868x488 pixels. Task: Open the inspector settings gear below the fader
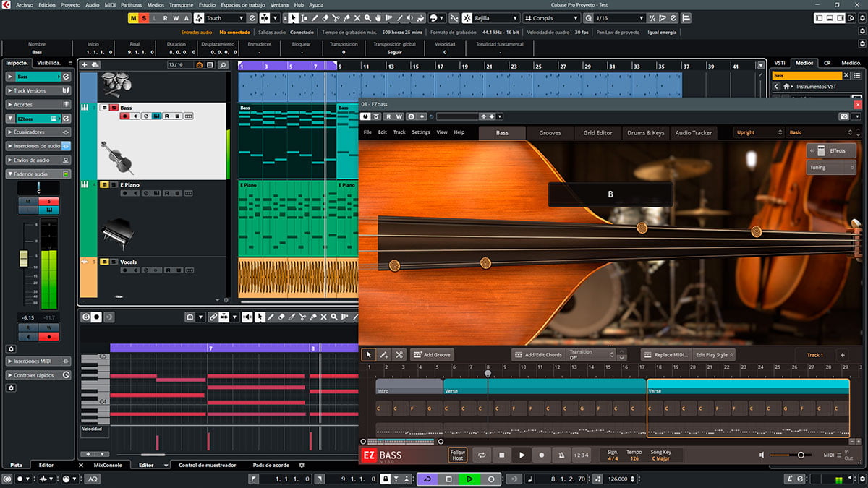click(x=11, y=348)
